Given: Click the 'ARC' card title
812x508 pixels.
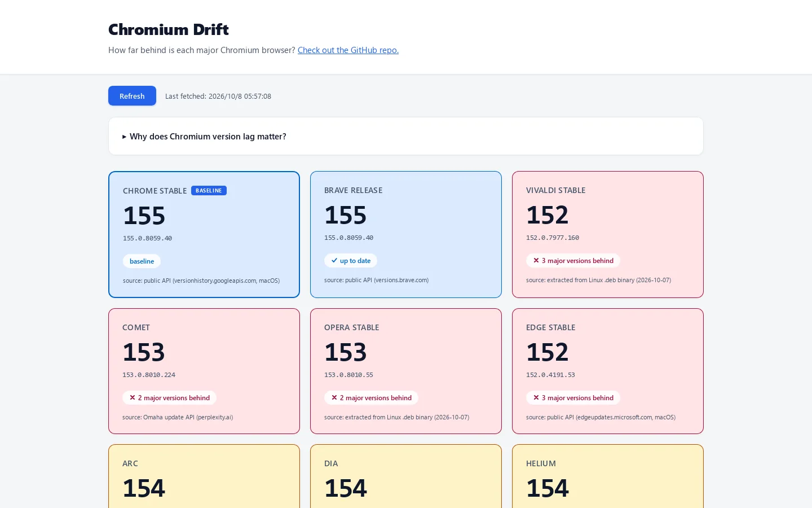Looking at the screenshot, I should tap(130, 463).
